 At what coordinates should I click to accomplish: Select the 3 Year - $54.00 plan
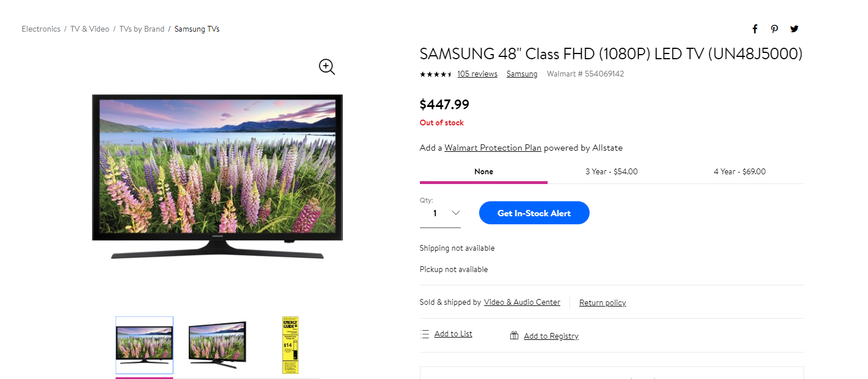coord(611,171)
